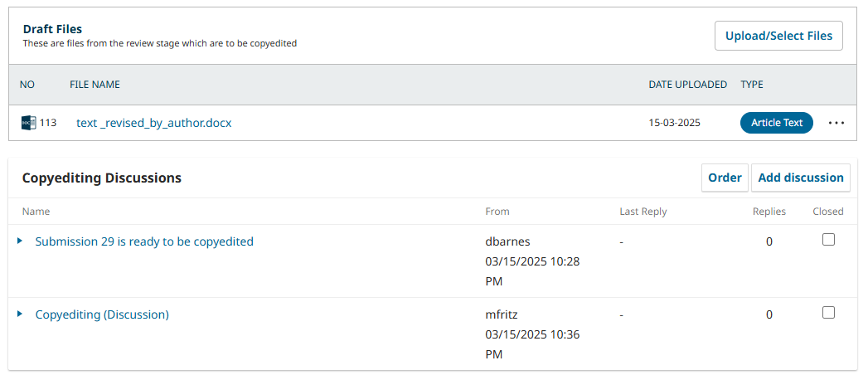868x385 pixels.
Task: Click the TYPE column header
Action: [x=752, y=85]
